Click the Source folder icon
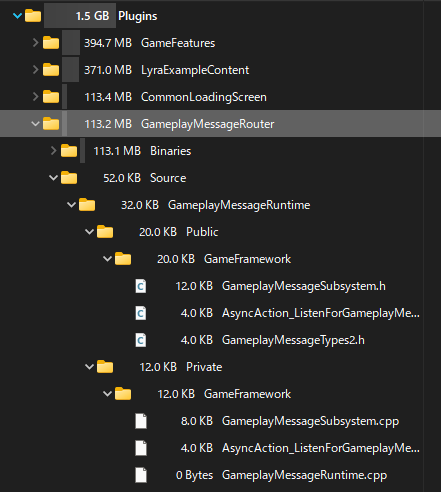Viewport: 441px width, 492px height. coord(69,178)
